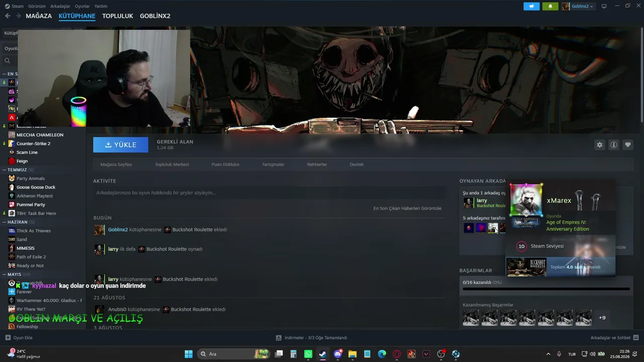This screenshot has height=362, width=644.
Task: Click the forward navigation arrow
Action: pos(18,16)
